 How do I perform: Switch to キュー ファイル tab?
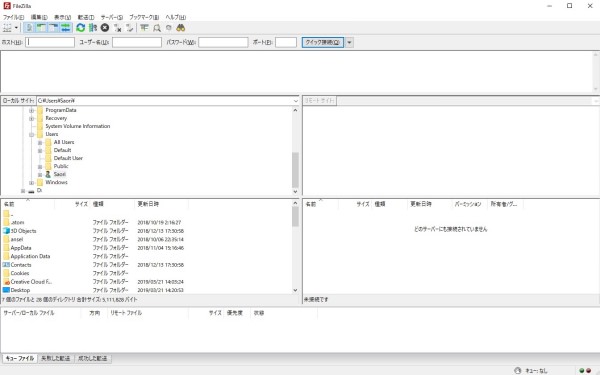pyautogui.click(x=20, y=359)
